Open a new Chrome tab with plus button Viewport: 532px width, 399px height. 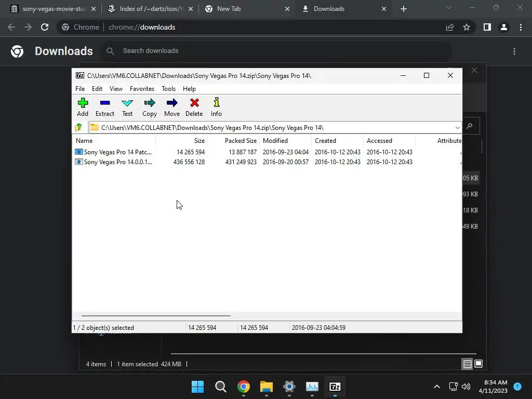point(403,9)
